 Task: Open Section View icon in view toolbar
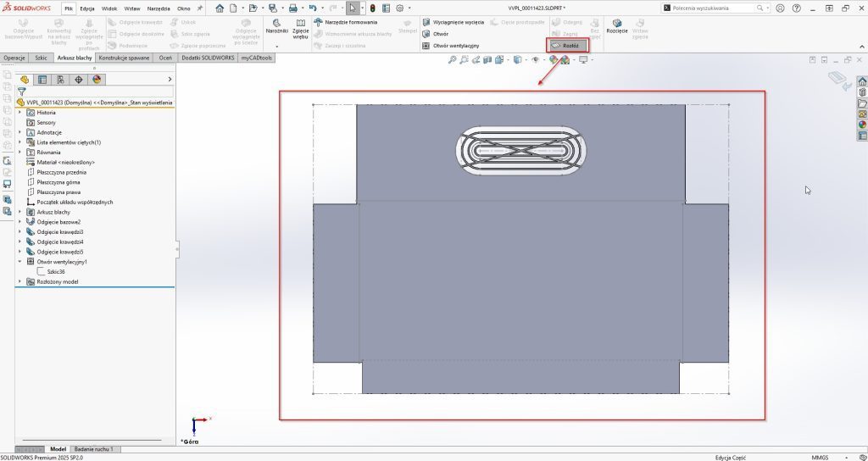click(x=487, y=60)
